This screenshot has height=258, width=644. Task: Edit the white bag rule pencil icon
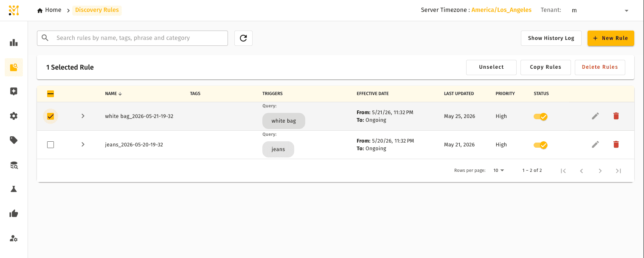coord(596,116)
